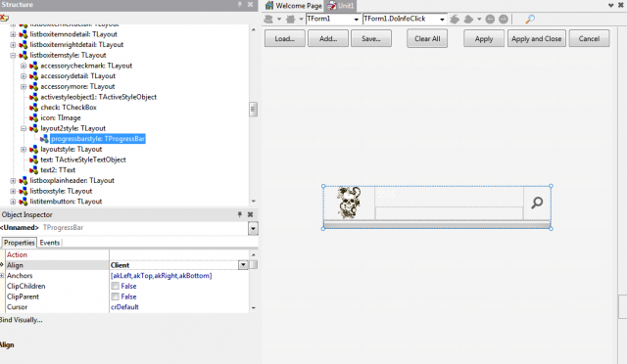This screenshot has height=364, width=627.
Task: Click the progress bar in the preview
Action: point(437,225)
